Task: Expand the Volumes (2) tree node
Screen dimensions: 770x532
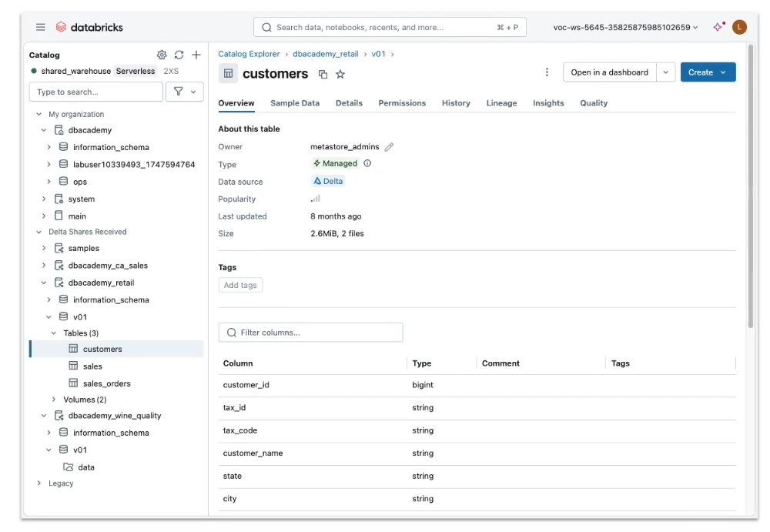Action: [54, 400]
